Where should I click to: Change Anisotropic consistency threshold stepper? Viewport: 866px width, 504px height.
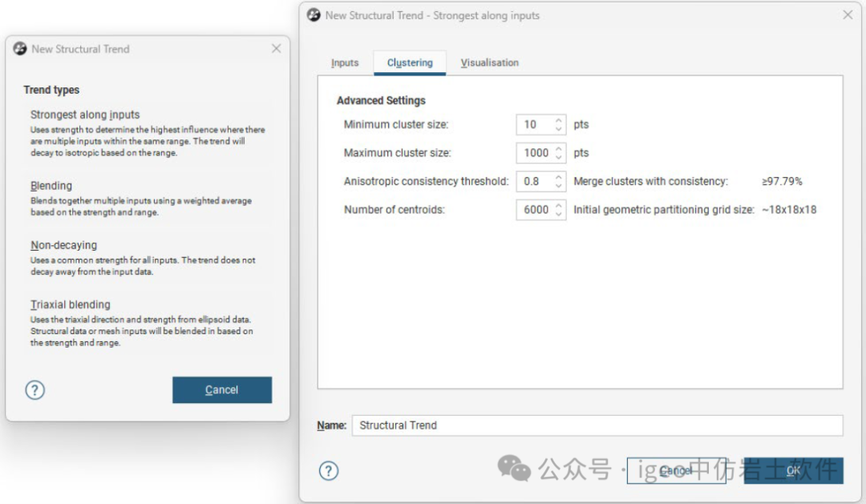(x=559, y=181)
